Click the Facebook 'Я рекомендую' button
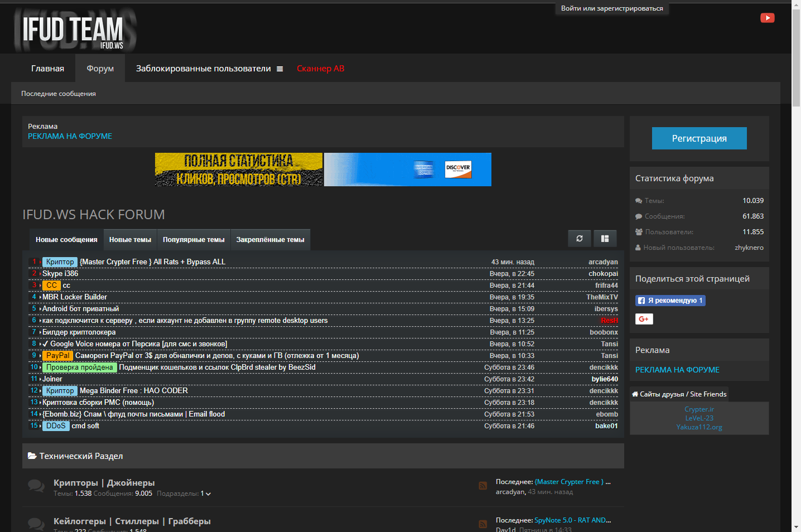Viewport: 801px width, 532px height. tap(670, 301)
